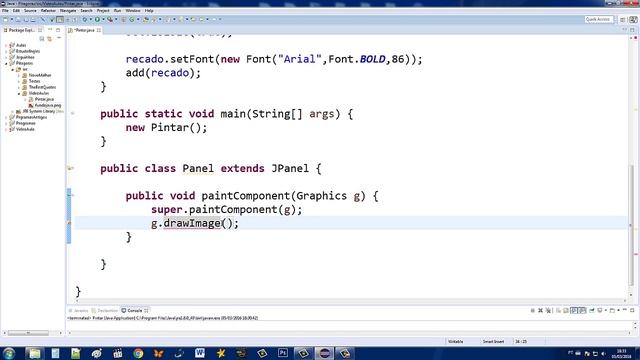Click Remove All Terminated Launches icon
This screenshot has height=360, width=640.
549,311
